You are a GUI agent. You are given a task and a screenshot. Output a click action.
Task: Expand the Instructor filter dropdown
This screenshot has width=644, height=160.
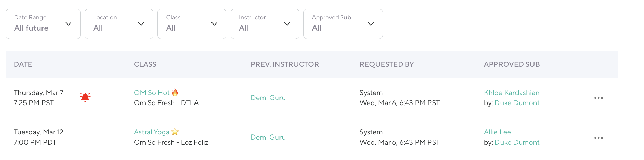point(265,24)
